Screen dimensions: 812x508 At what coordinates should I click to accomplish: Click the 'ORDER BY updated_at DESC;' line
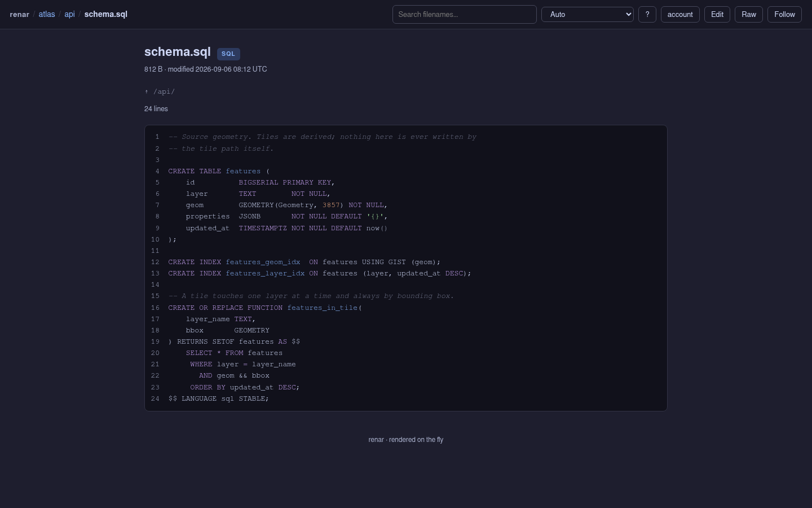pos(245,387)
